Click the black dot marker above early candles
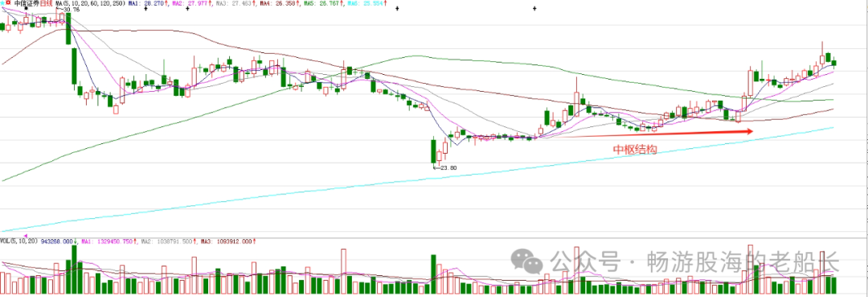Screen dimensions: 868x297 (26, 8)
